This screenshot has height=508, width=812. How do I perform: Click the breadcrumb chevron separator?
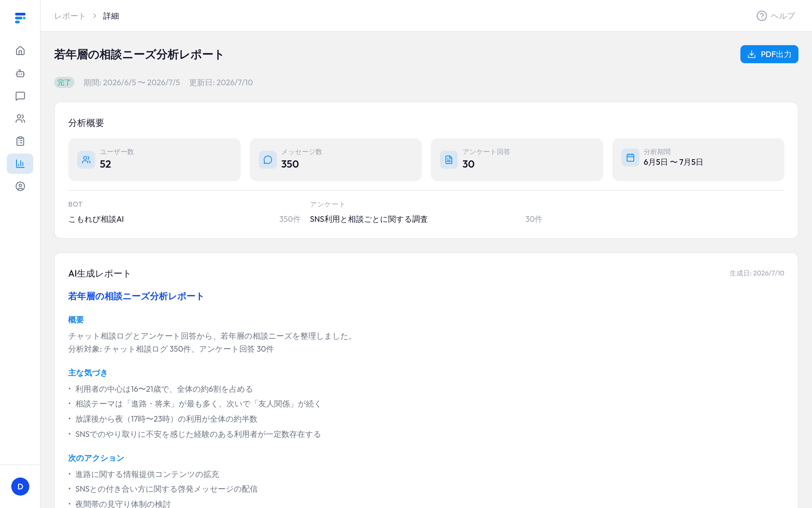pyautogui.click(x=95, y=16)
